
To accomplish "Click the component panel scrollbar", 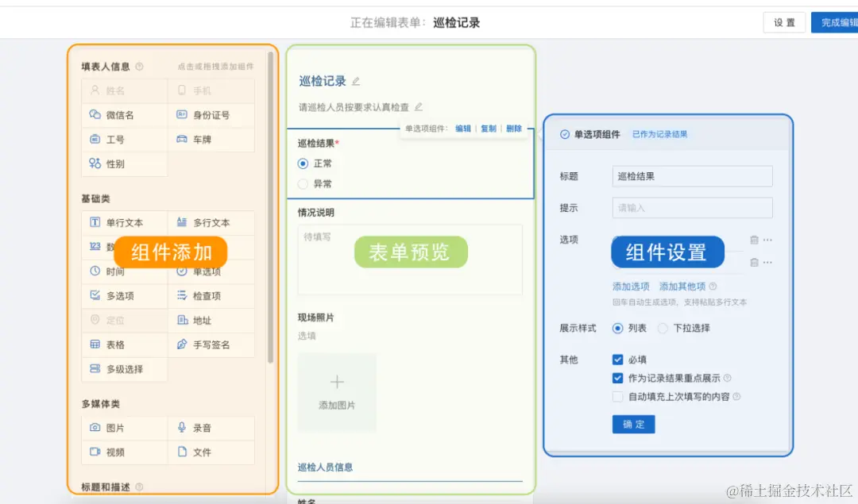I will coord(270,208).
